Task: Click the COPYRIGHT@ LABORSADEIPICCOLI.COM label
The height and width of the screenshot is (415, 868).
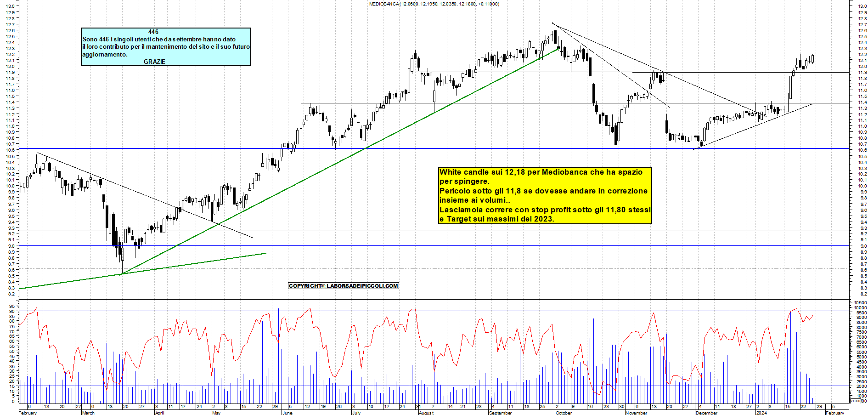Action: coord(344,286)
